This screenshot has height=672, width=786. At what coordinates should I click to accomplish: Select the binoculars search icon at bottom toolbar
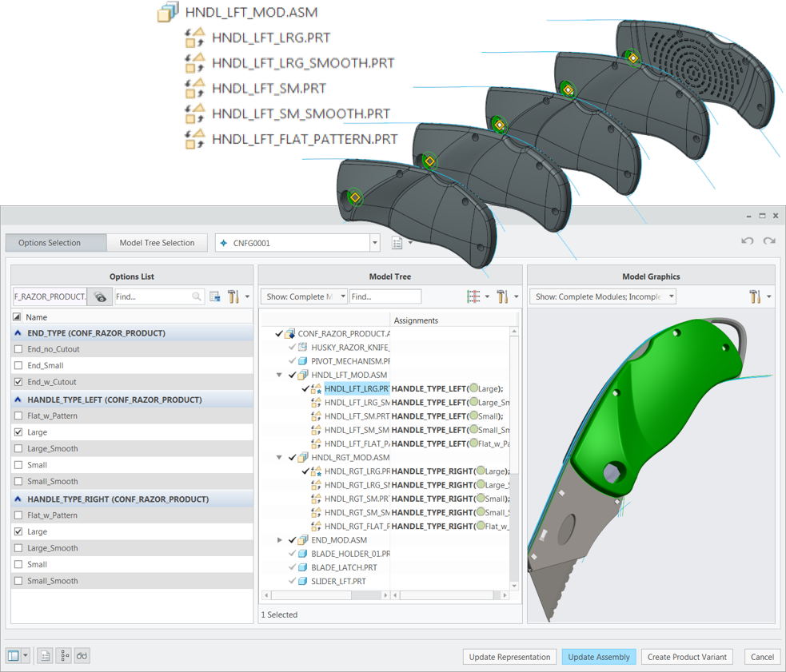click(x=81, y=655)
